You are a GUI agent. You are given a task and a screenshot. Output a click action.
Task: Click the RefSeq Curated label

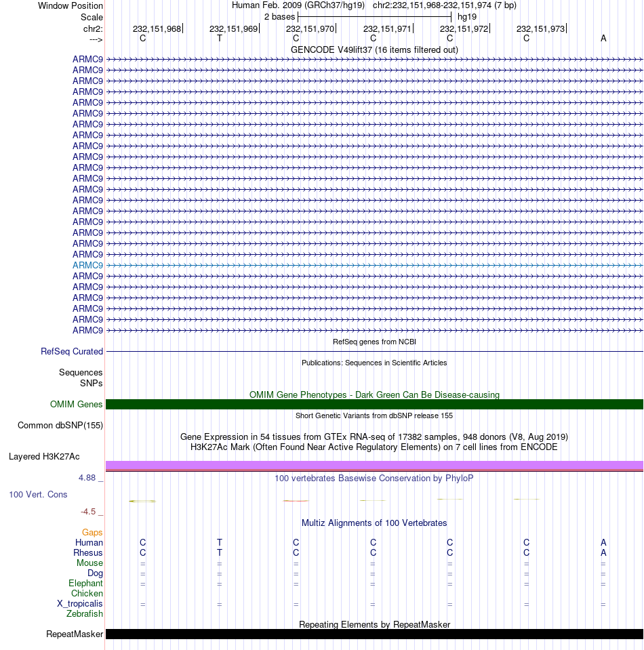pyautogui.click(x=72, y=352)
